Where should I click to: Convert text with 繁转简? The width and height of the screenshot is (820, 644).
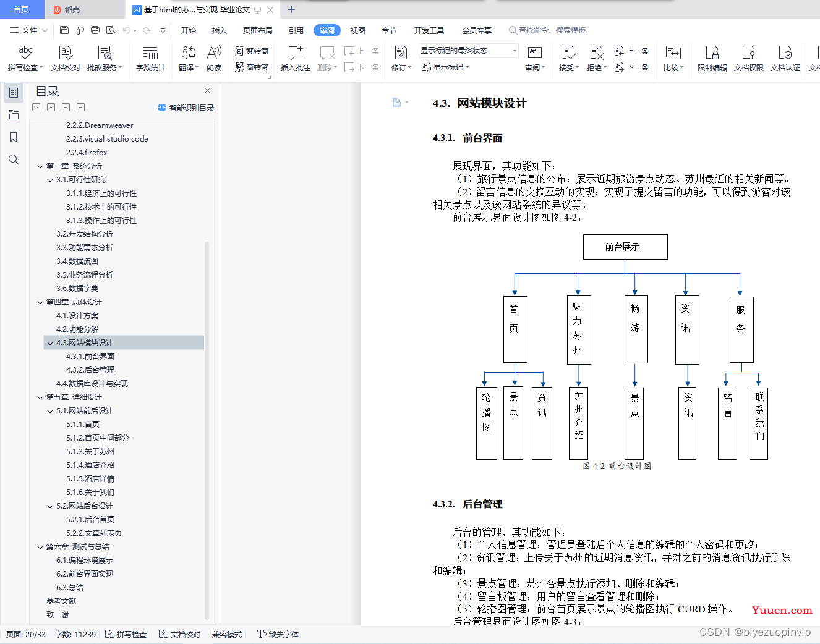tap(251, 51)
